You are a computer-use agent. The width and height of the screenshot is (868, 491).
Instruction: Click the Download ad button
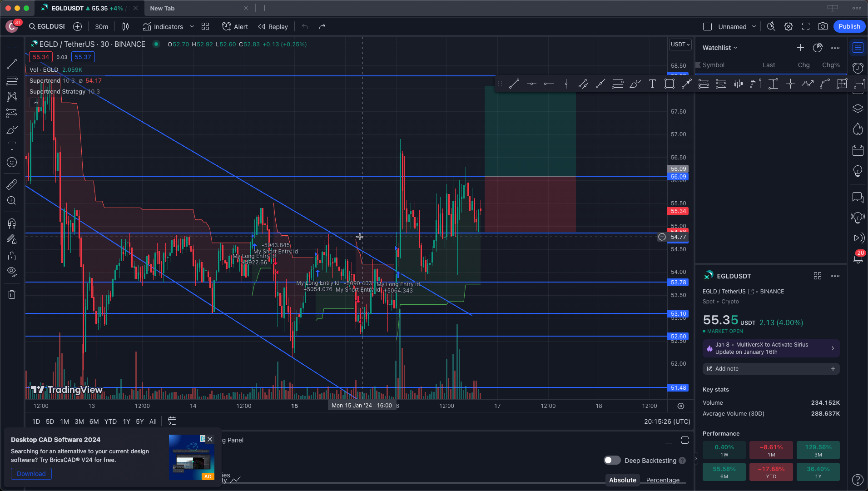point(31,474)
